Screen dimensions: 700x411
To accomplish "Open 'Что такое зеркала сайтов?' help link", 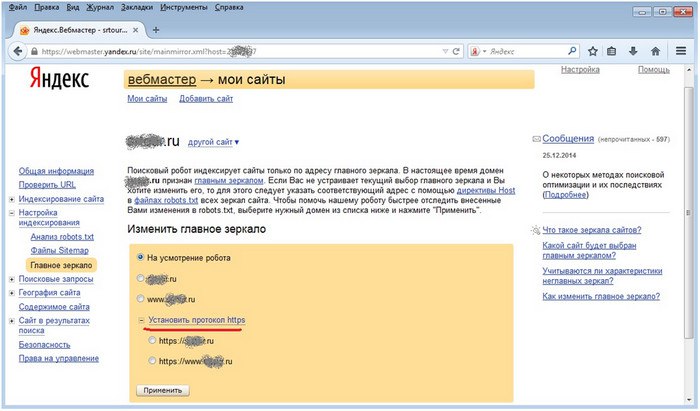I will (592, 230).
